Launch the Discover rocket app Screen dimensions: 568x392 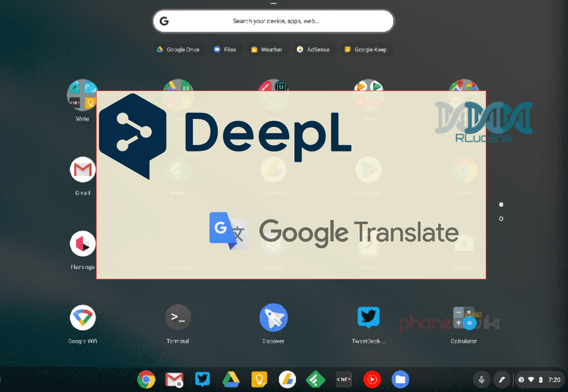click(x=273, y=318)
